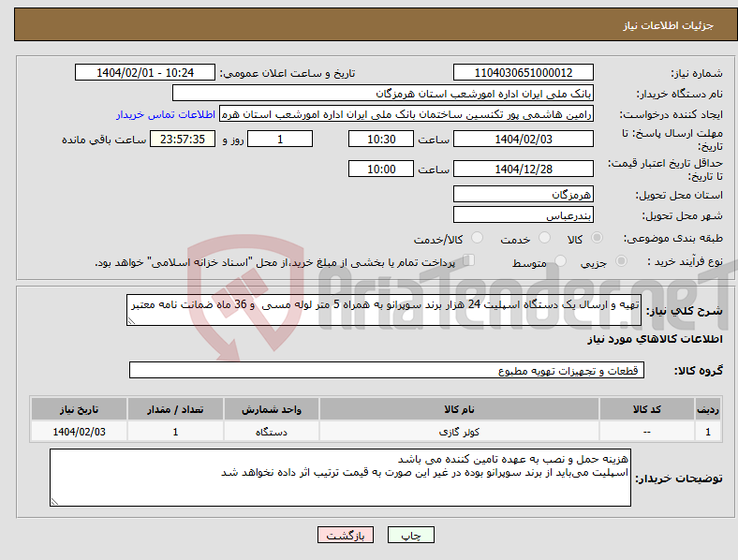Click the توضیحات خریدار notes textarea
Screen dimensions: 738x560
tap(340, 478)
